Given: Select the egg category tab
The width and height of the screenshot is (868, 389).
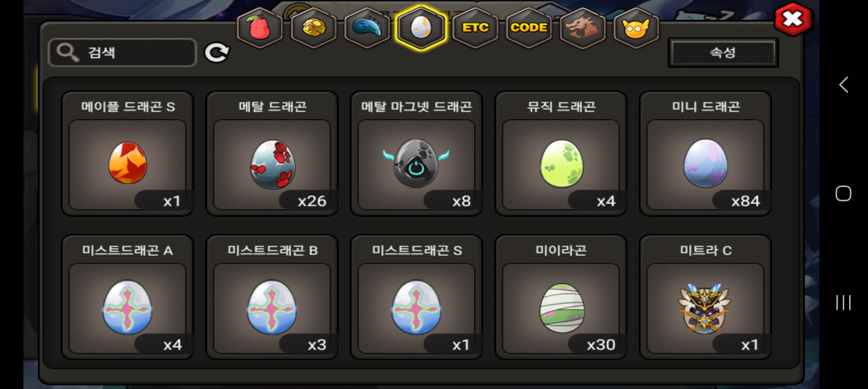Looking at the screenshot, I should [x=421, y=27].
